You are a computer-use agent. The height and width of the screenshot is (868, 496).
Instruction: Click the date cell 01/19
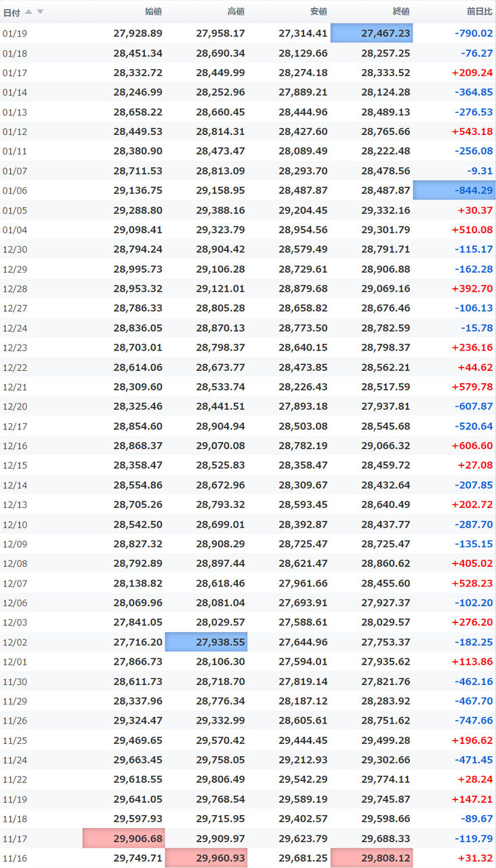click(x=15, y=33)
